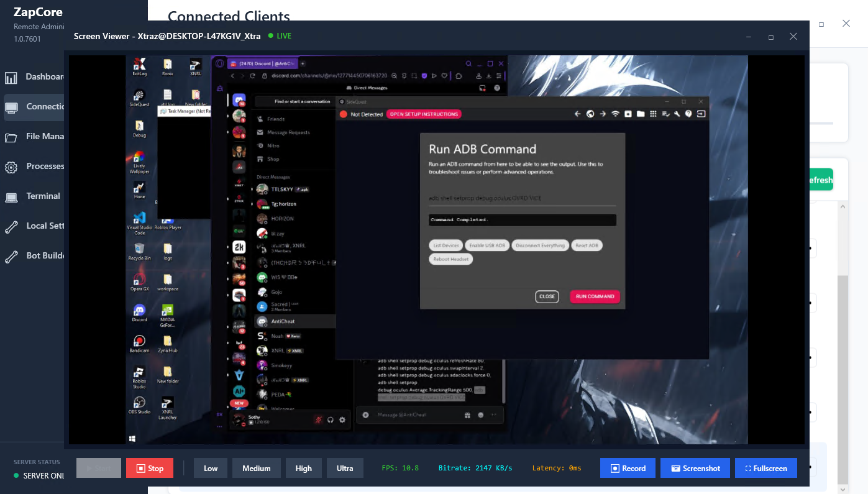Select Connections in the ZapCore sidebar
Image resolution: width=868 pixels, height=494 pixels.
34,107
